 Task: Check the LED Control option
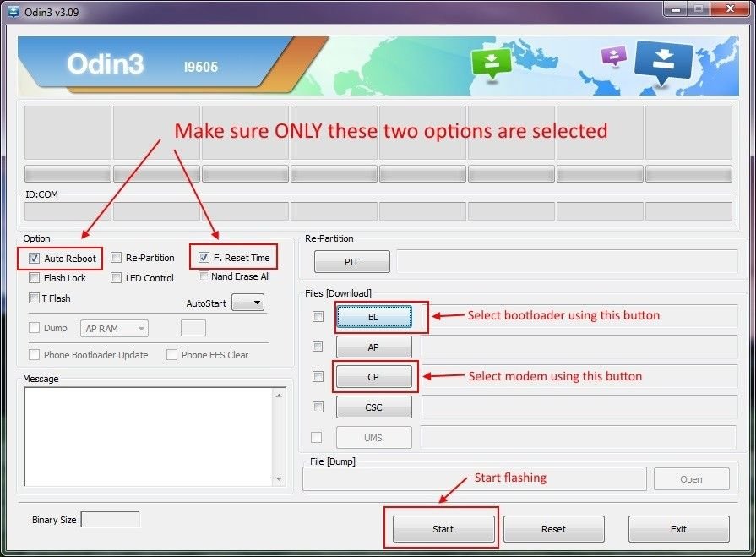tap(117, 278)
